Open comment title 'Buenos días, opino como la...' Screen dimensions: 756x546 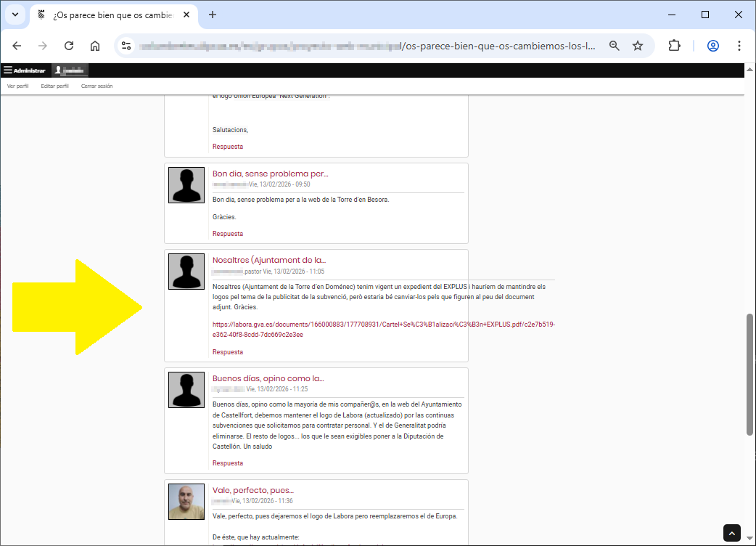(x=268, y=378)
